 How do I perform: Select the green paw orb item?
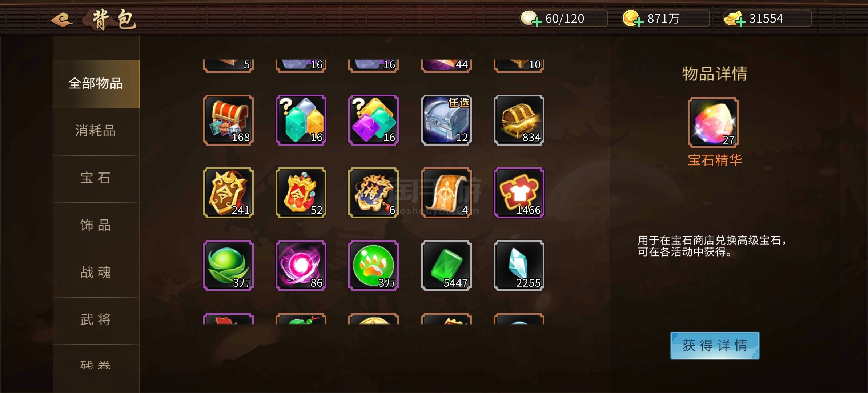(x=374, y=266)
